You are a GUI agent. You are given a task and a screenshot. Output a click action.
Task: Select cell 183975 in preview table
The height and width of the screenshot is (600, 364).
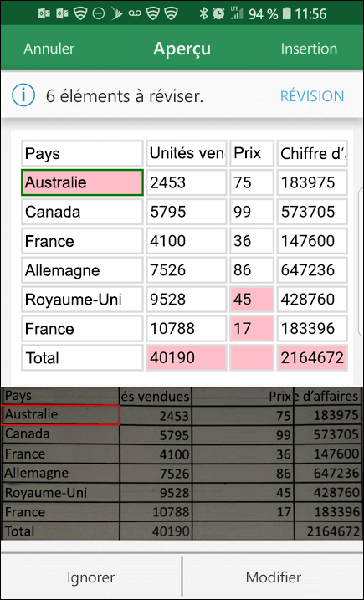pyautogui.click(x=312, y=182)
